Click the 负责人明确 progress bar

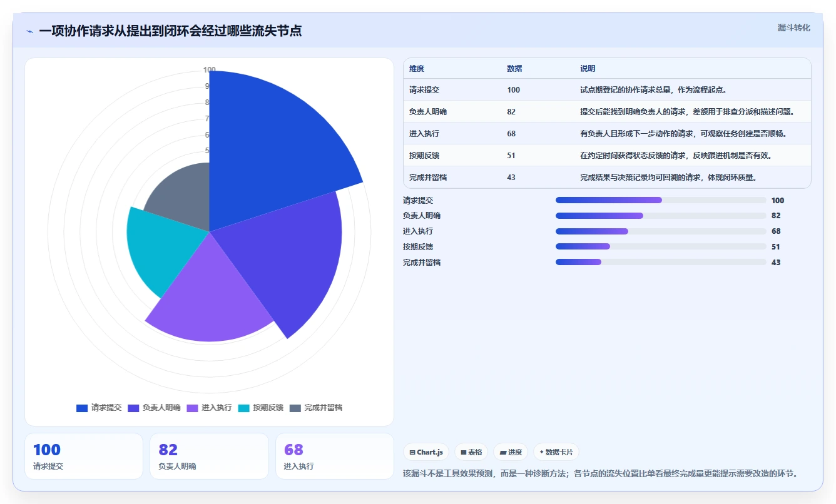[x=661, y=216]
